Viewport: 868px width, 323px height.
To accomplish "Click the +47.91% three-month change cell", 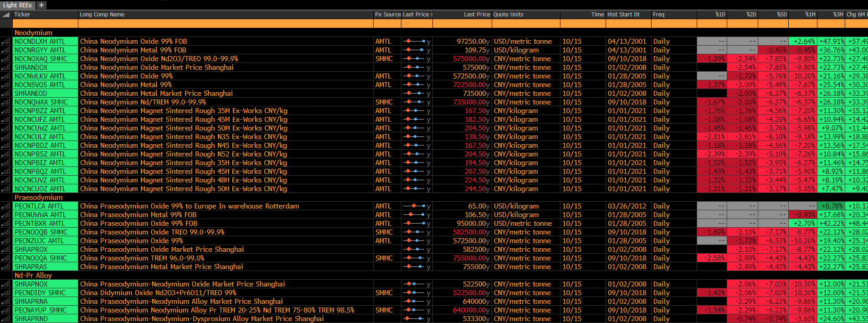I will 832,42.
